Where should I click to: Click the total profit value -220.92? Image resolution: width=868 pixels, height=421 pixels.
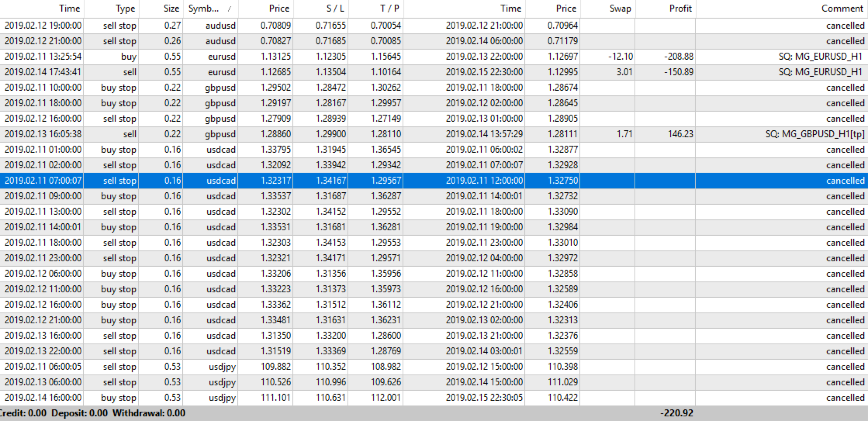coord(676,413)
